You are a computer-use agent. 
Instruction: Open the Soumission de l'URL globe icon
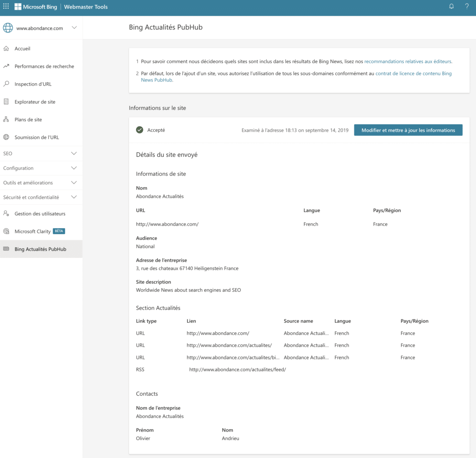7,137
